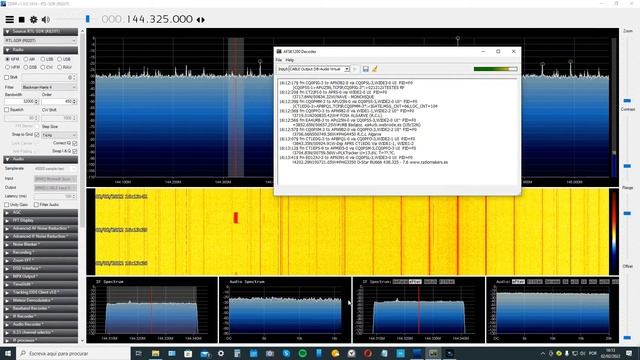
Task: Enable the Filter Audio checkbox
Action: coord(36,204)
